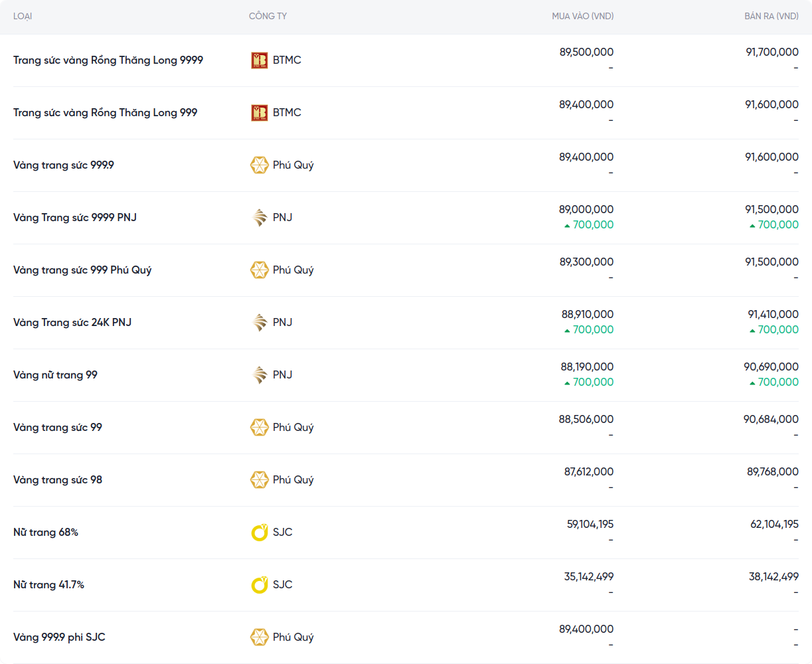Click the BTMC logo beside Rồng Thăng Long 9999

click(259, 60)
